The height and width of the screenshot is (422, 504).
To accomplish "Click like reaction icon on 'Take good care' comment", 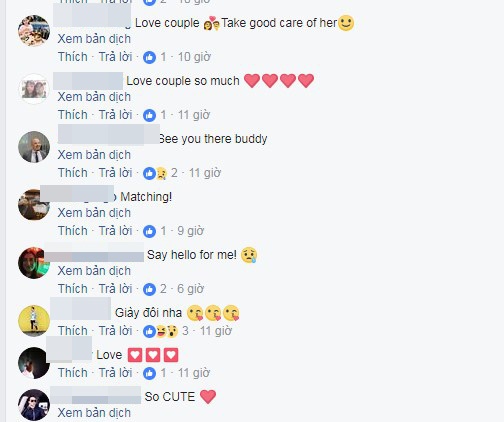I will pos(149,57).
